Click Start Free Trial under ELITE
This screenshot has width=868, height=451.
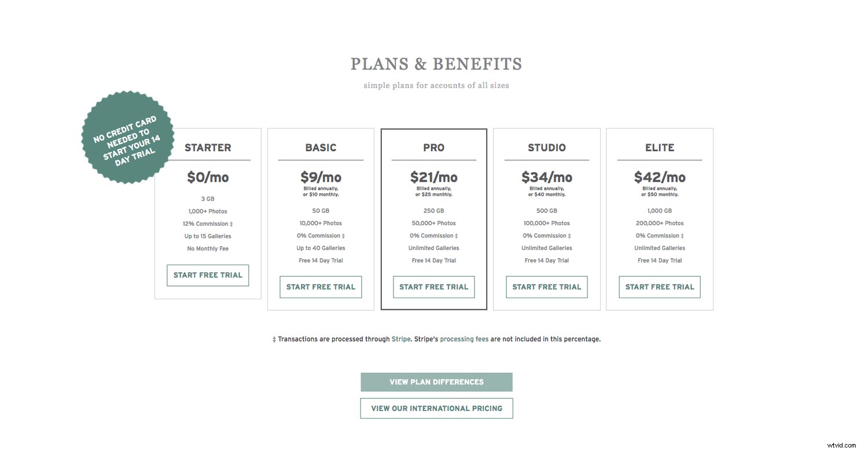659,287
